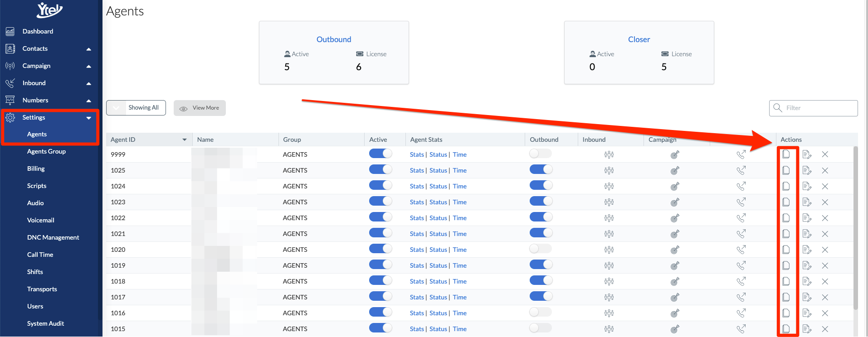Viewport: 868px width, 337px height.
Task: Click the Dashboard grid icon in sidebar
Action: [x=10, y=31]
